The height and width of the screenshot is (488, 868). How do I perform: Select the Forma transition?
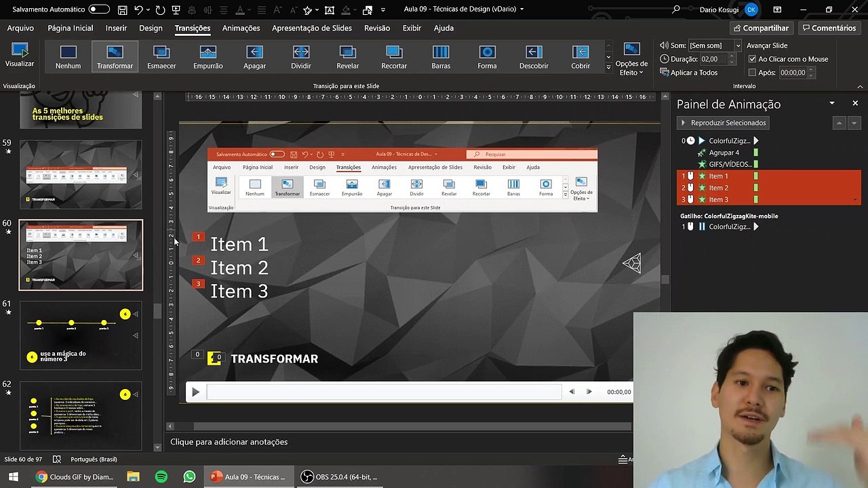click(487, 57)
